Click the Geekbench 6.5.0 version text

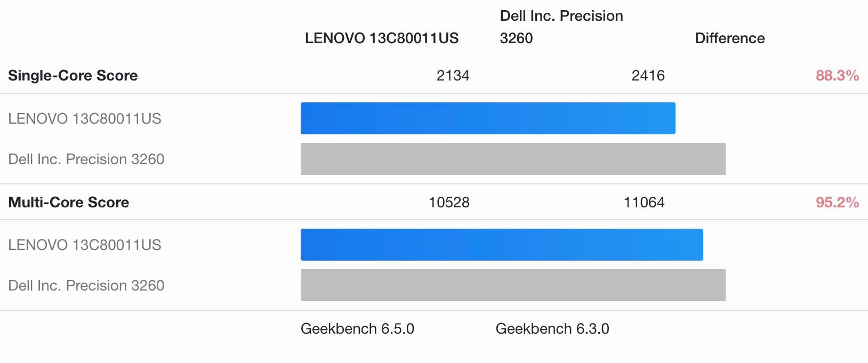point(357,329)
